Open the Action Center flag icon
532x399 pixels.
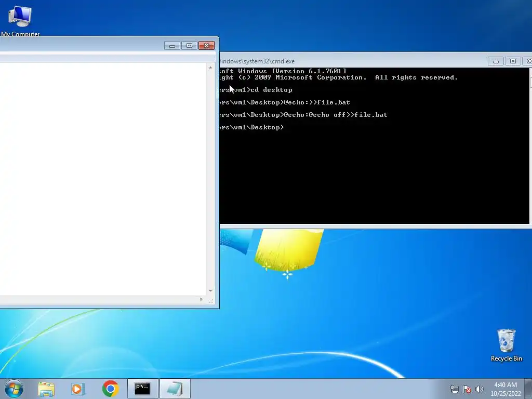467,389
